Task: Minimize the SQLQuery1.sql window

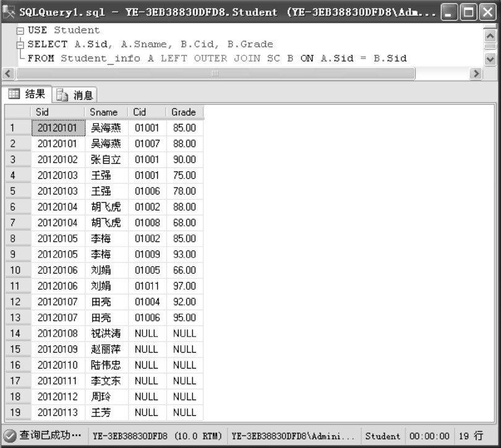Action: click(x=449, y=12)
